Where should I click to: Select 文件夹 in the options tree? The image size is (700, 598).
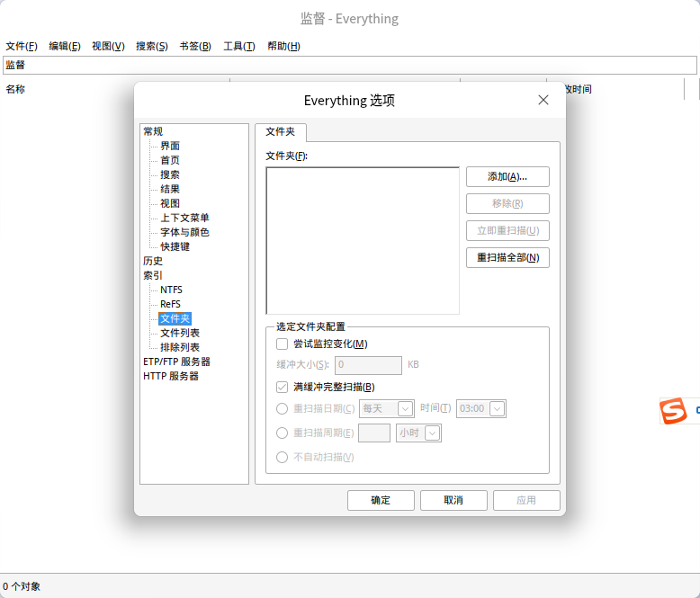(x=175, y=318)
